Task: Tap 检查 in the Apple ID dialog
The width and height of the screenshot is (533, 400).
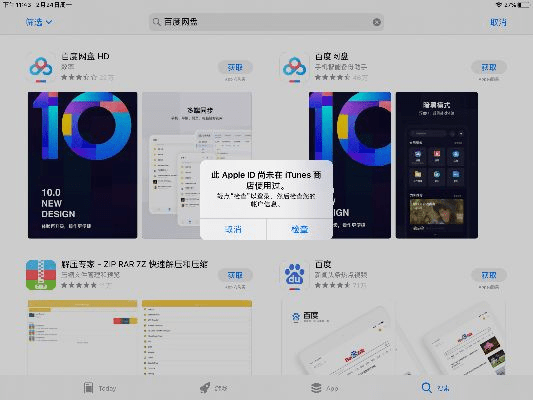Action: coord(300,229)
